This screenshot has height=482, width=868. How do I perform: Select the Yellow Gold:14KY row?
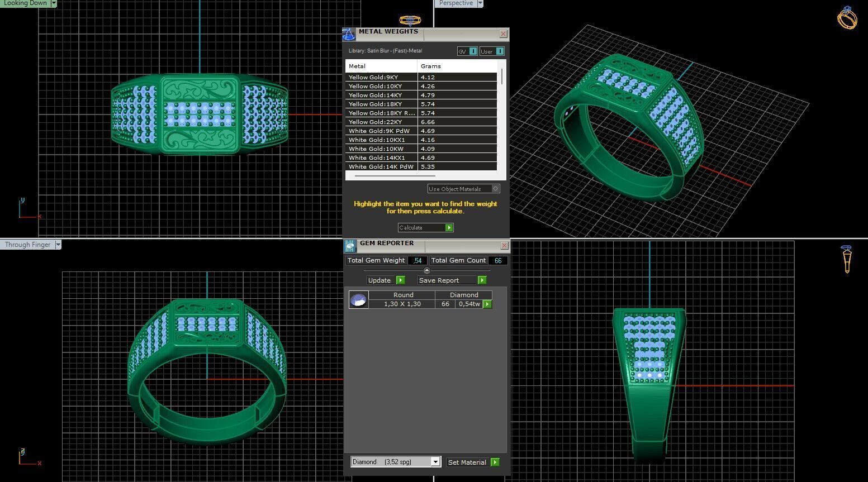tap(421, 96)
